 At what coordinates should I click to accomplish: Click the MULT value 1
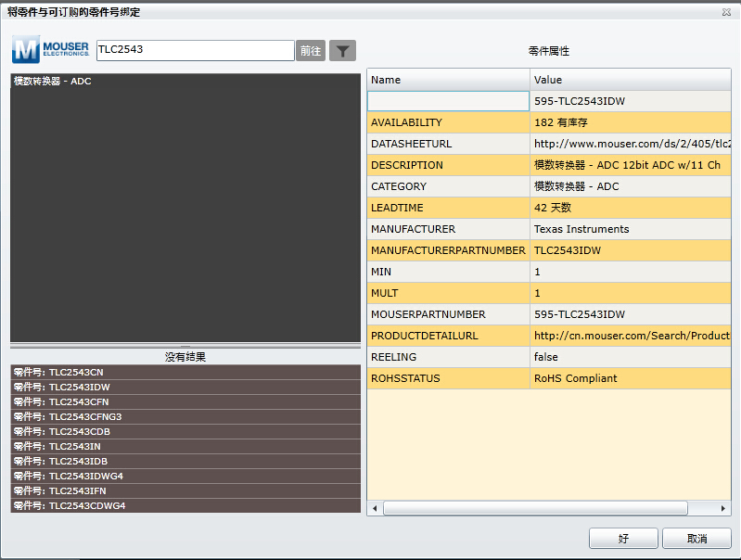click(x=631, y=293)
